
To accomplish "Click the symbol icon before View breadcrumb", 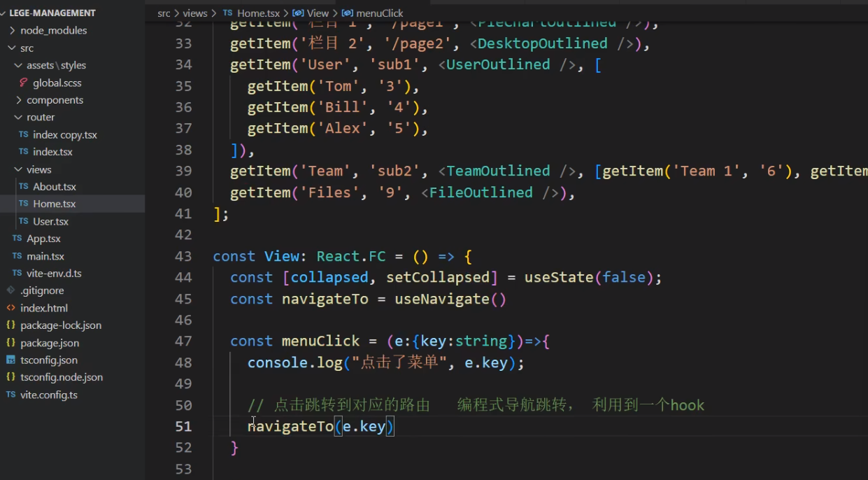I will (298, 13).
